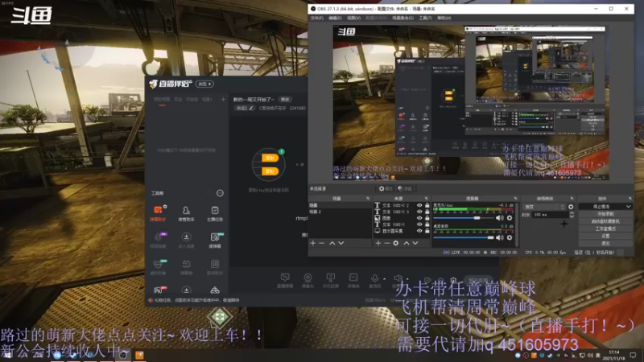Toggle lock on 文本 (GDI+) 3 source

pyautogui.click(x=427, y=212)
